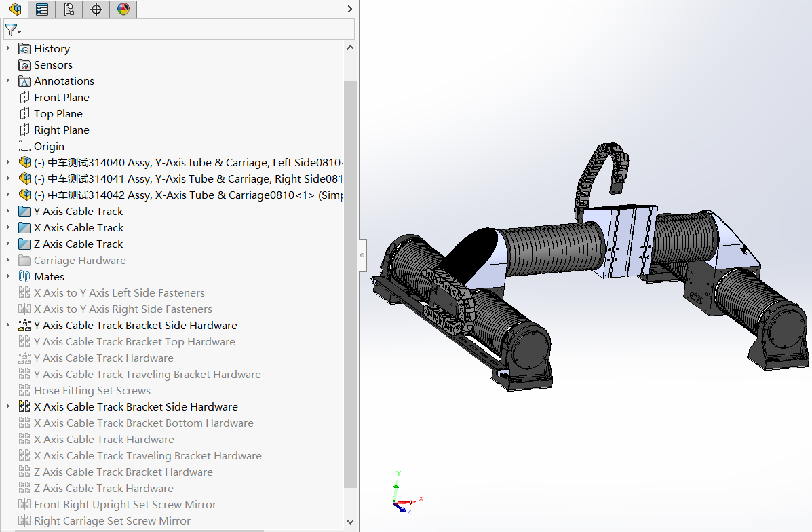Viewport: 812px width, 532px height.
Task: Open the ConfigurationManager tab
Action: coord(69,9)
